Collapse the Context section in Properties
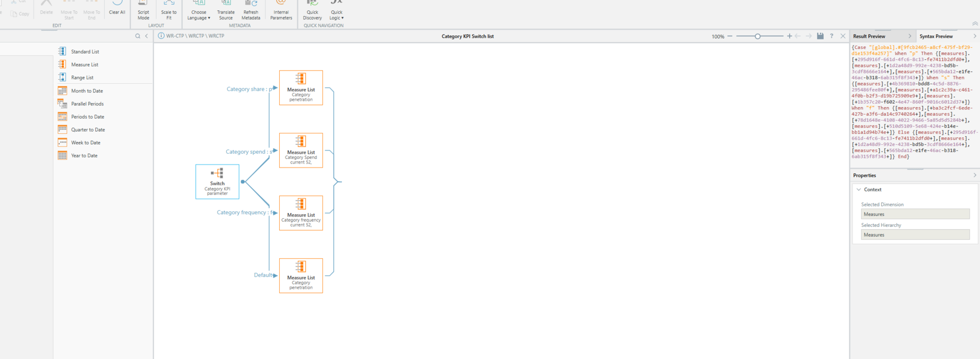This screenshot has height=359, width=980. click(x=859, y=190)
